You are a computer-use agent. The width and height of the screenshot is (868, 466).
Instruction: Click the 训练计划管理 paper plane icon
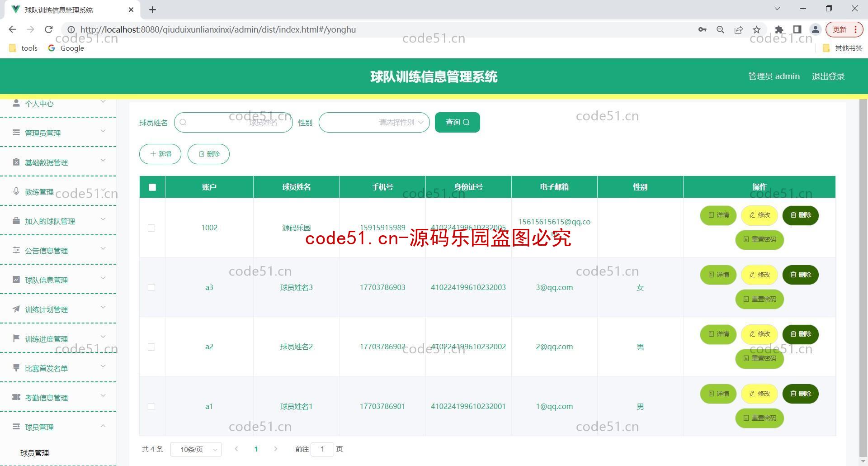pos(16,309)
